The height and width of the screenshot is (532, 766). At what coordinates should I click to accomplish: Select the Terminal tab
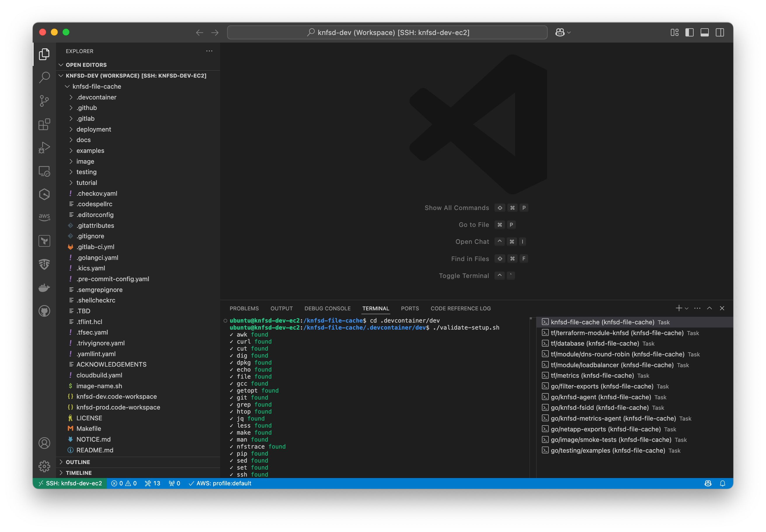tap(375, 308)
